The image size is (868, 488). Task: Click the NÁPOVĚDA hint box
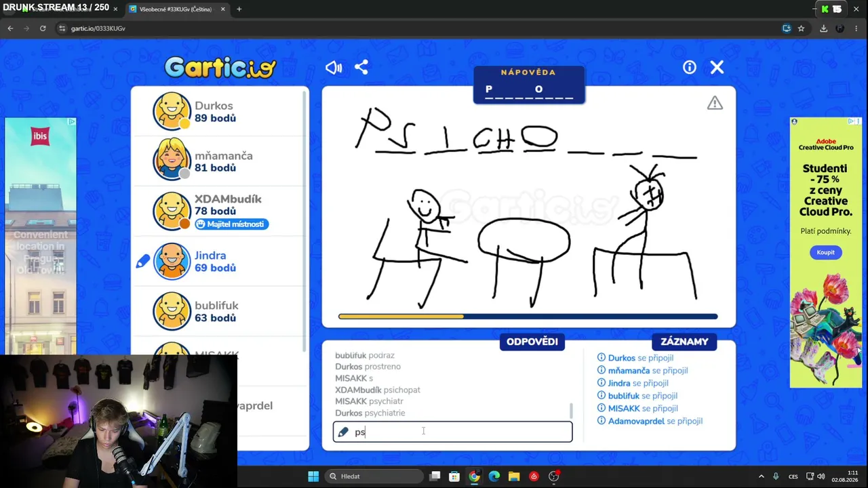pyautogui.click(x=529, y=85)
